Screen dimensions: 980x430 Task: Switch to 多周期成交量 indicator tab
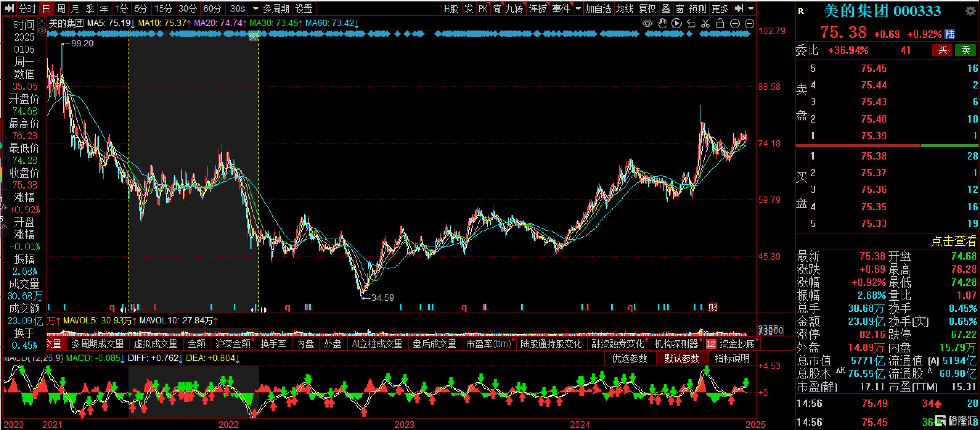(98, 344)
